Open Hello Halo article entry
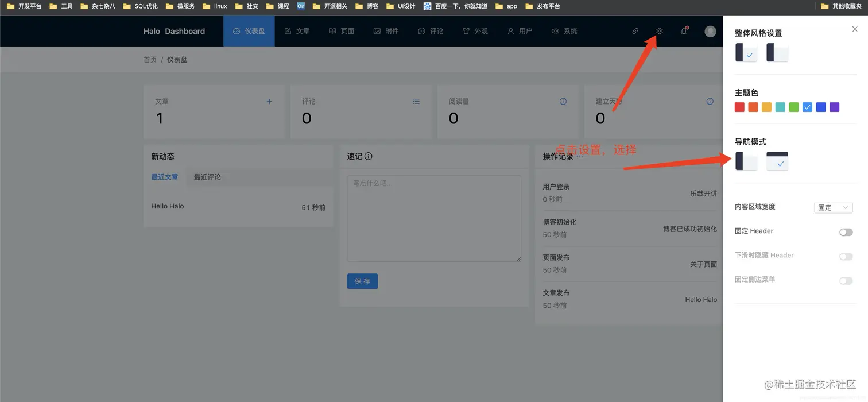 168,206
